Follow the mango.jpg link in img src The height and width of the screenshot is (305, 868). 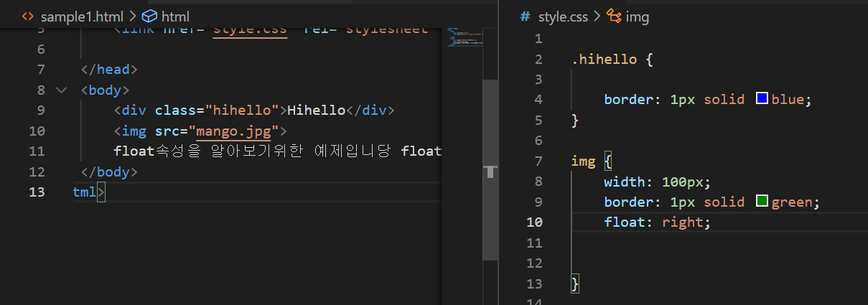click(233, 131)
